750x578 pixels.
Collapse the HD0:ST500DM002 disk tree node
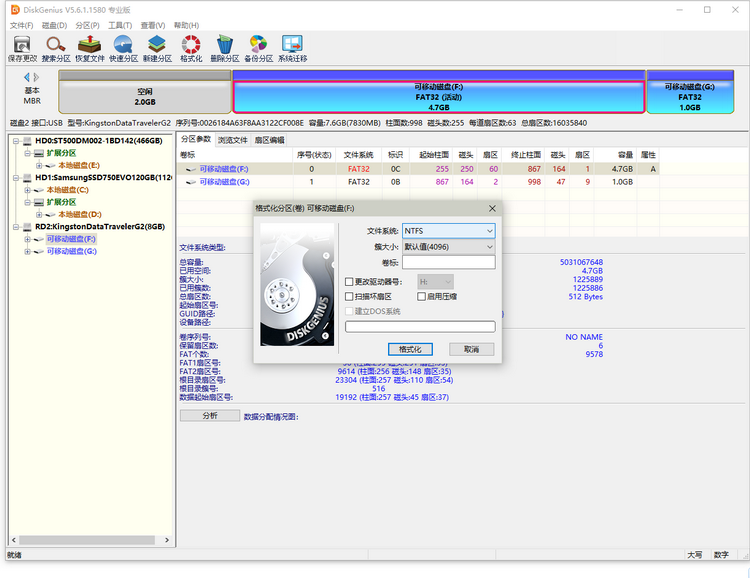[16, 141]
